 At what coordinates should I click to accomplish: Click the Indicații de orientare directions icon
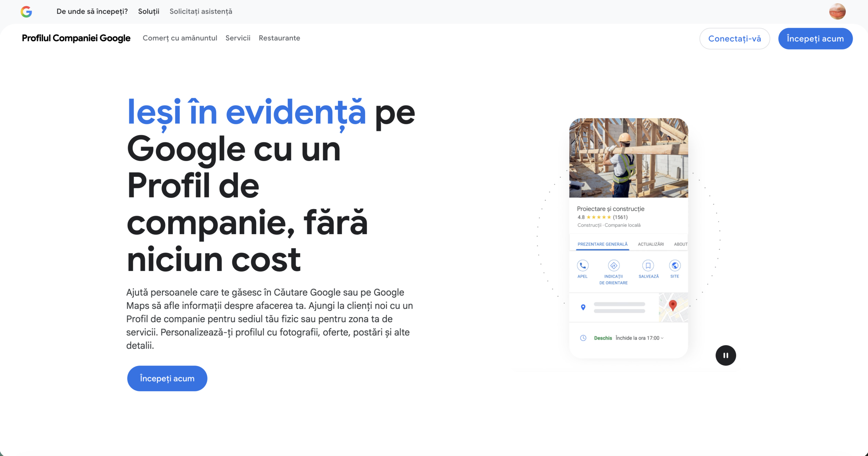[614, 265]
